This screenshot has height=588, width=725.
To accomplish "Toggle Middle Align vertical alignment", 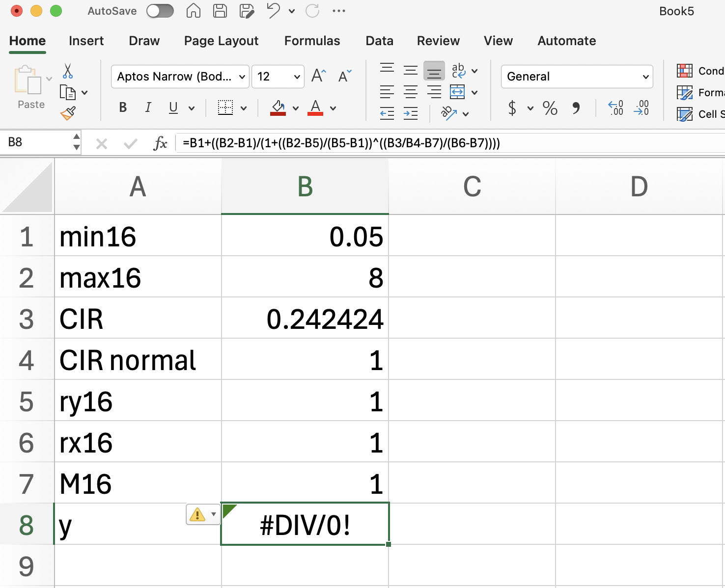I will (411, 70).
